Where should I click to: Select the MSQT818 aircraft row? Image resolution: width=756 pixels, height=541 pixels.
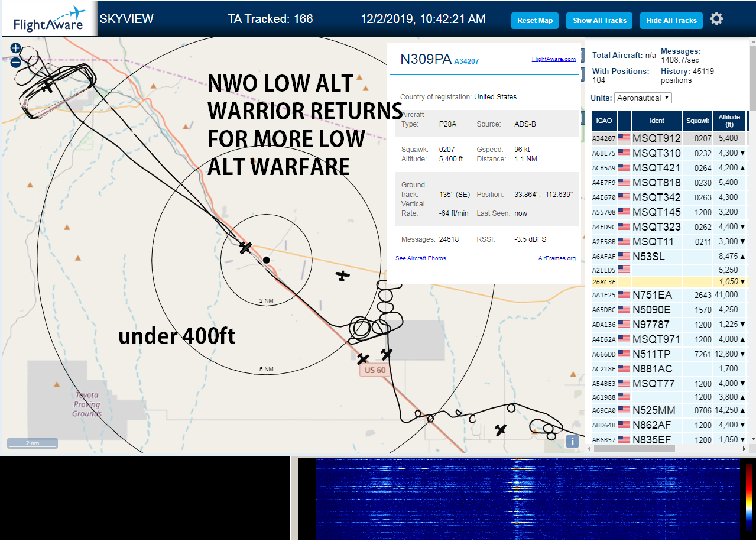[x=669, y=183]
